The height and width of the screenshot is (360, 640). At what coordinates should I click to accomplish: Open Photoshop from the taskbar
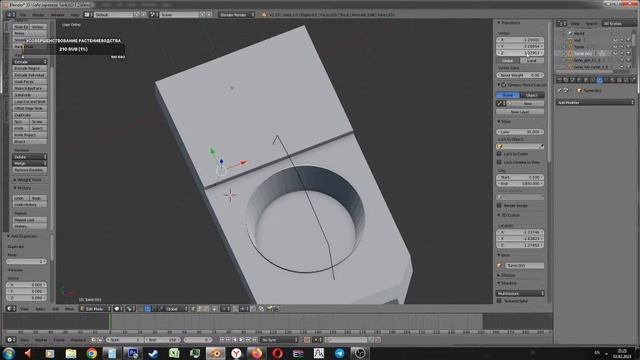[133, 353]
